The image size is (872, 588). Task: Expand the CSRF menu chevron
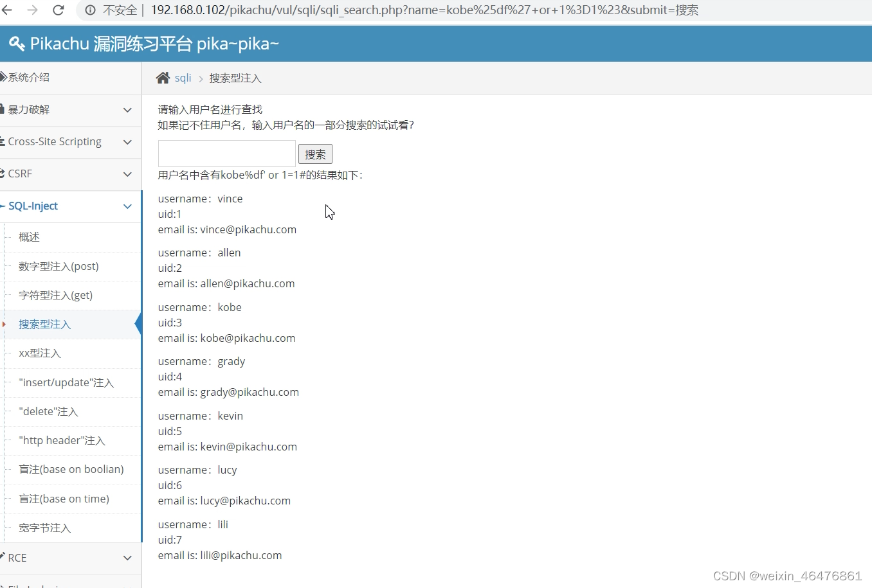[x=127, y=174]
